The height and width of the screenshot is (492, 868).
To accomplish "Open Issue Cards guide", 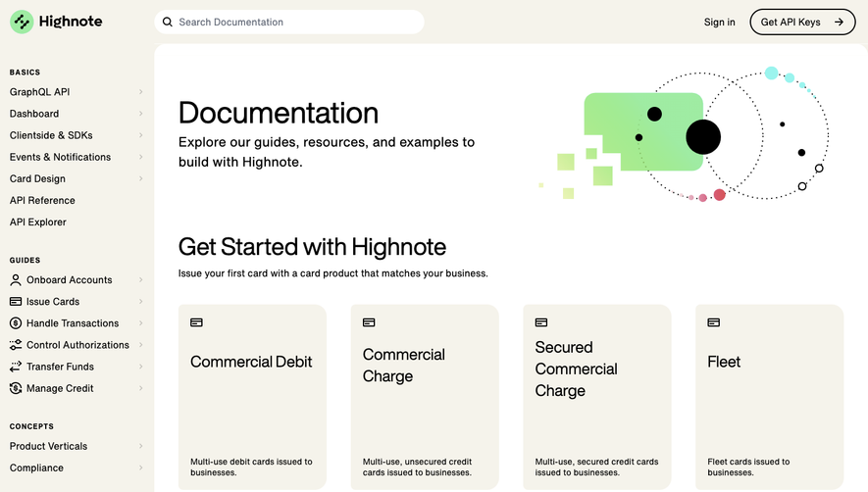I will click(53, 302).
